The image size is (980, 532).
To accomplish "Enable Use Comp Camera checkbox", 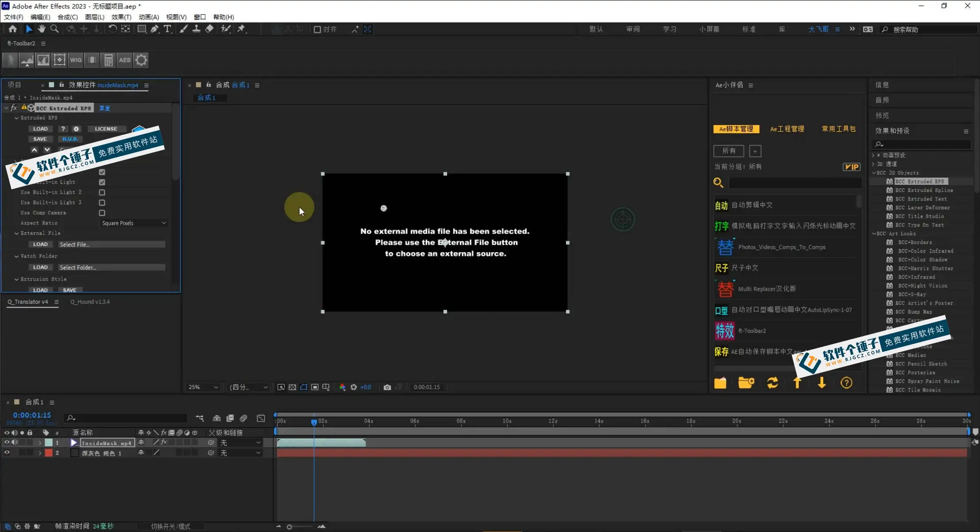I will pos(102,213).
